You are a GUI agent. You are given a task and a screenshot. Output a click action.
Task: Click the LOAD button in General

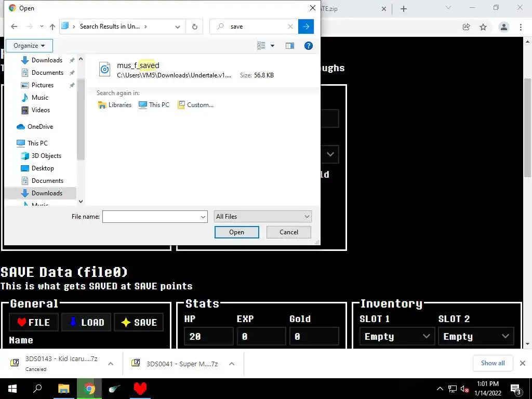tap(87, 322)
